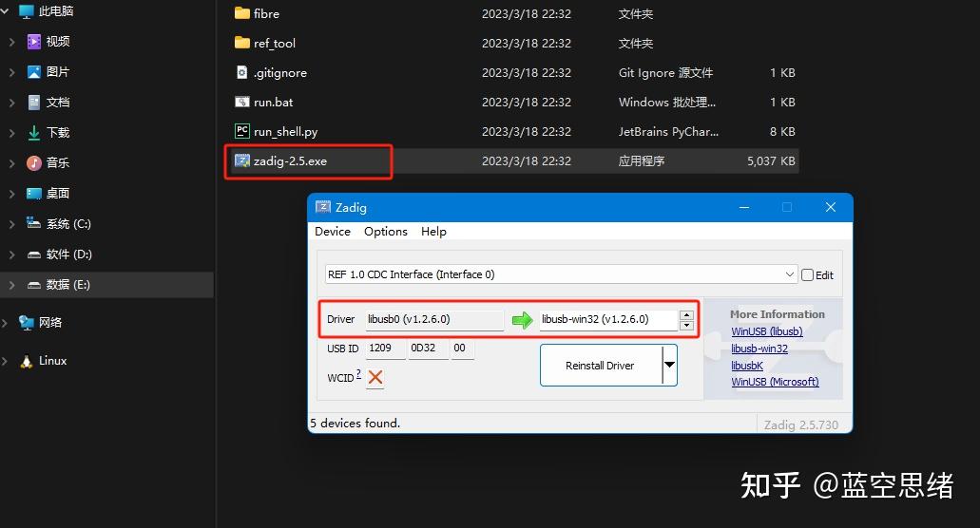Click the 网络 network icon
Viewport: 980px width, 528px height.
point(27,323)
